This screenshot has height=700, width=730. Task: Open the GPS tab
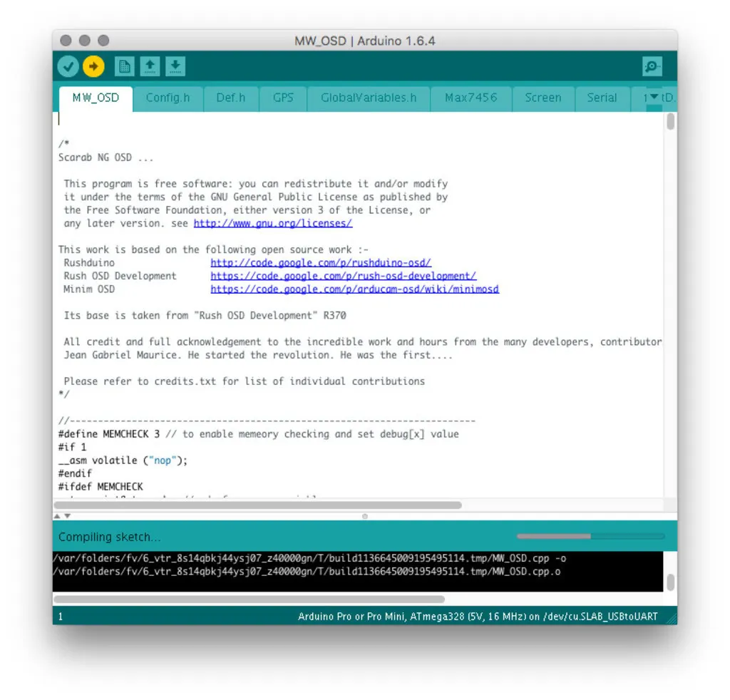pyautogui.click(x=283, y=98)
